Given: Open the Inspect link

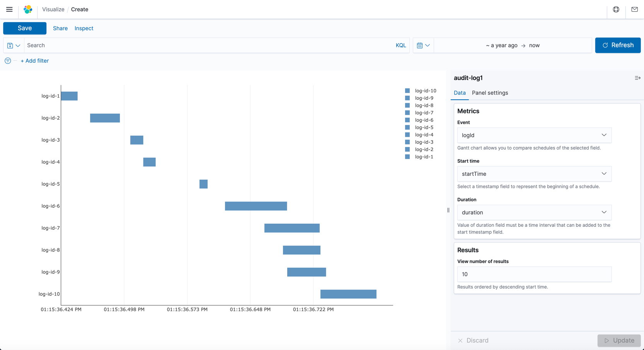Looking at the screenshot, I should pyautogui.click(x=84, y=28).
